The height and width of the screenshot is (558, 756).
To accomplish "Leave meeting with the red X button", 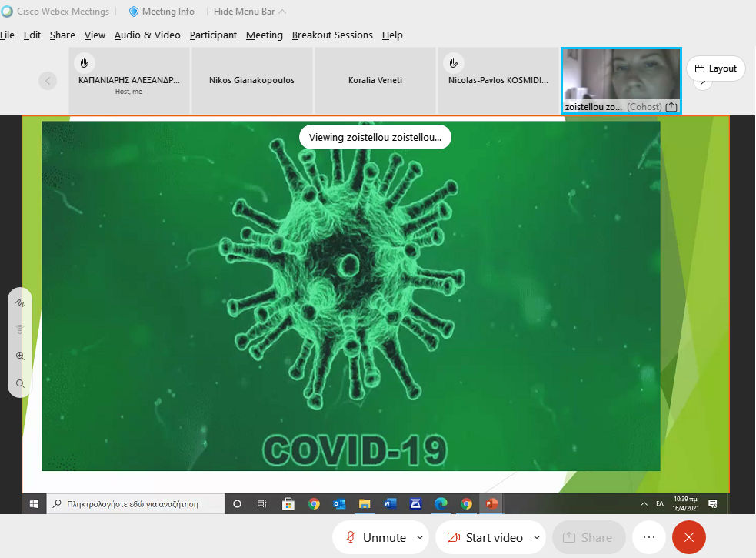I will click(689, 537).
